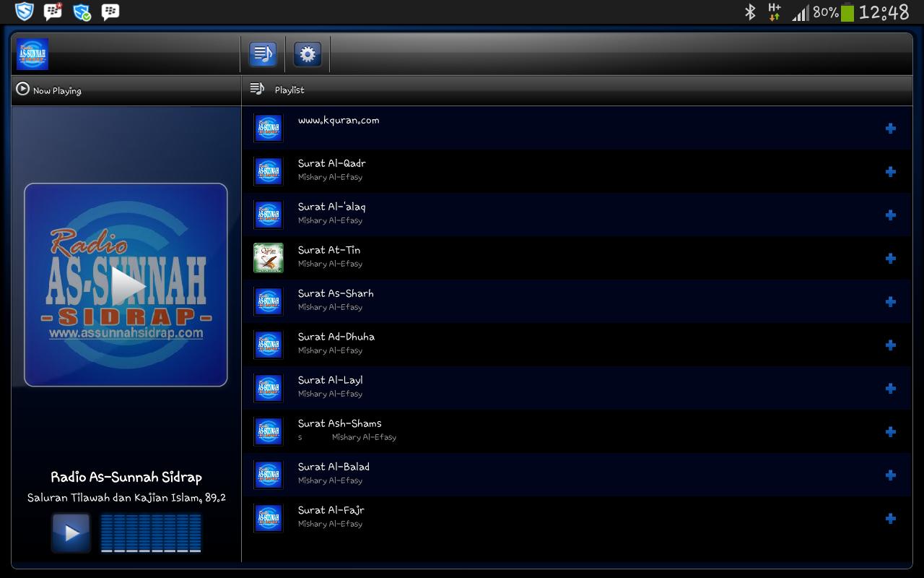The image size is (924, 578).
Task: Tap the Surat Ash-Shams thumbnail
Action: pos(269,431)
